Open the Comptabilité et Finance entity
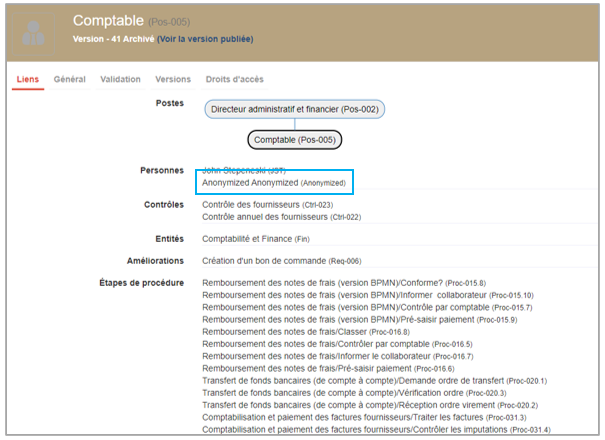The image size is (605, 440). coord(257,239)
